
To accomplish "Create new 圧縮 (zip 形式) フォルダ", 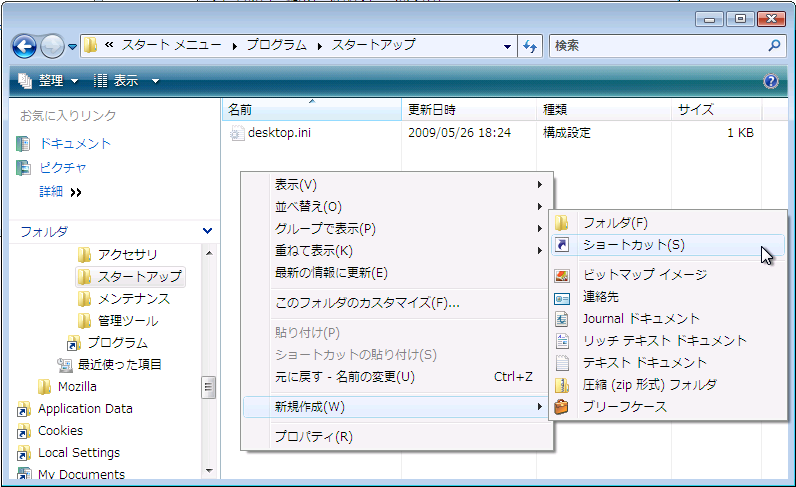I will [x=668, y=384].
